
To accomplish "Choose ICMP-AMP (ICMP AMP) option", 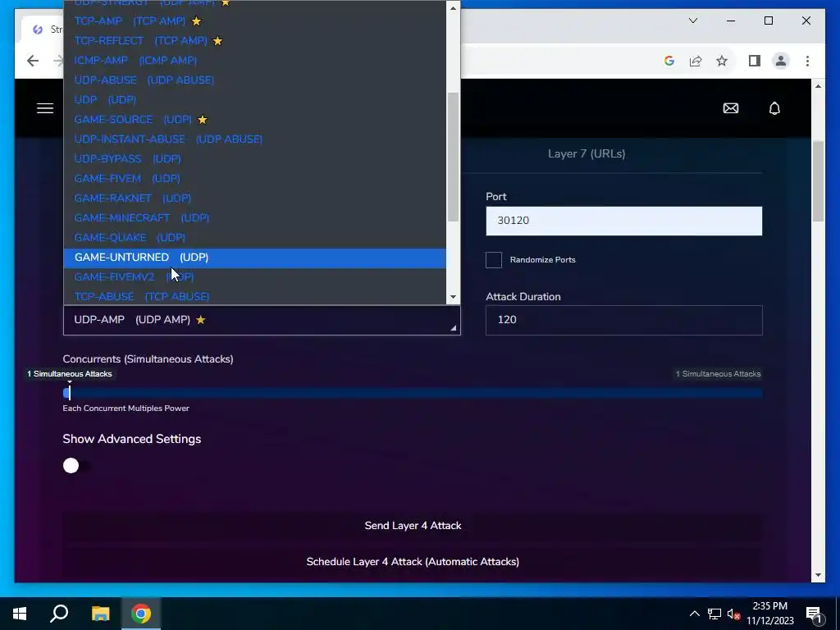I will coord(254,61).
